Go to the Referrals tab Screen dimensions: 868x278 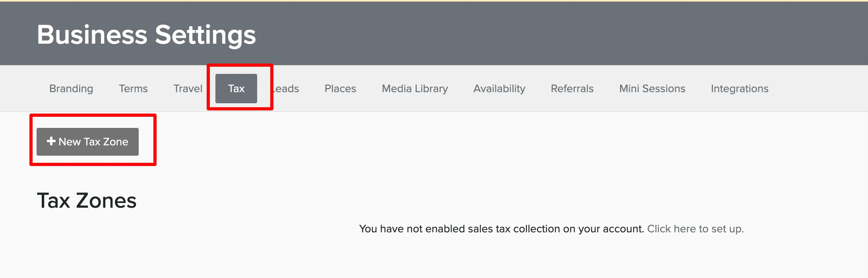click(572, 89)
